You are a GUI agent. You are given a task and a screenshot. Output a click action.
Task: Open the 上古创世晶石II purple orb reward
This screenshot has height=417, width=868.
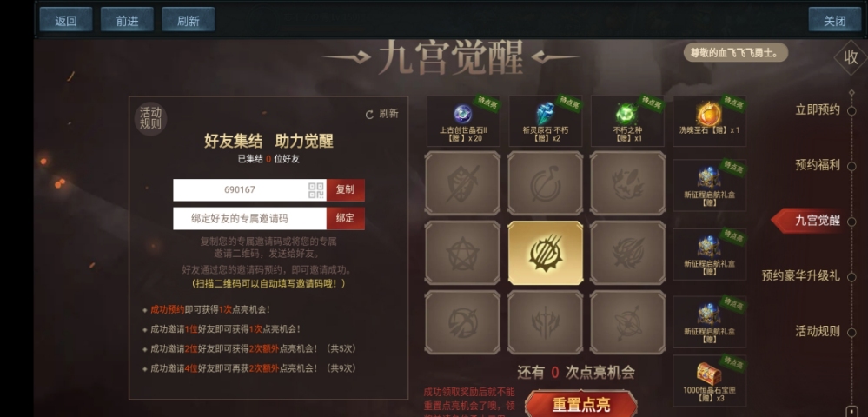pyautogui.click(x=463, y=121)
